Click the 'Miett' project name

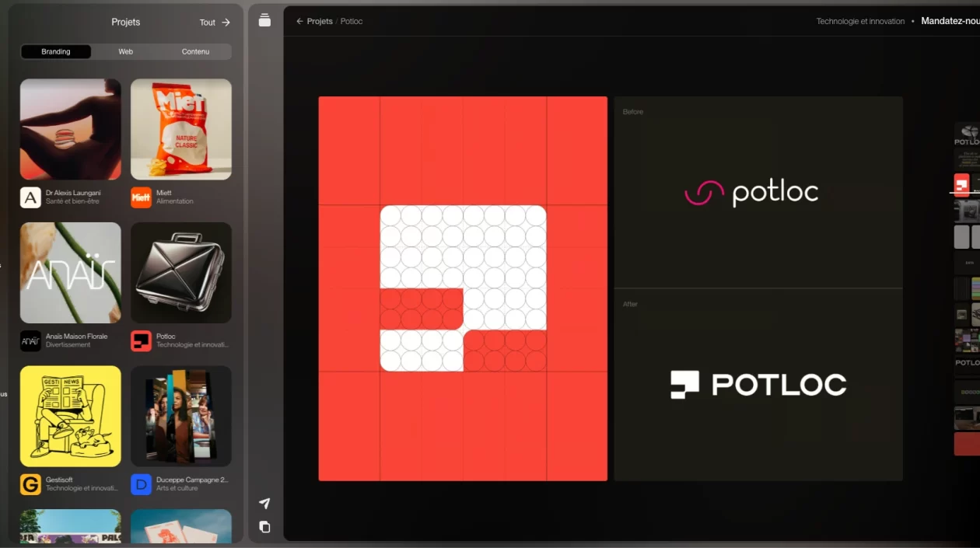coord(164,193)
